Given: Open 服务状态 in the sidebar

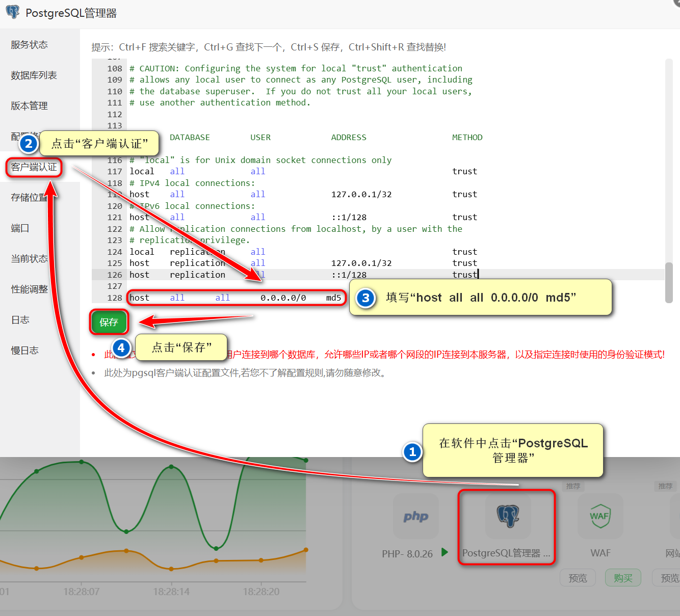Looking at the screenshot, I should pyautogui.click(x=30, y=45).
